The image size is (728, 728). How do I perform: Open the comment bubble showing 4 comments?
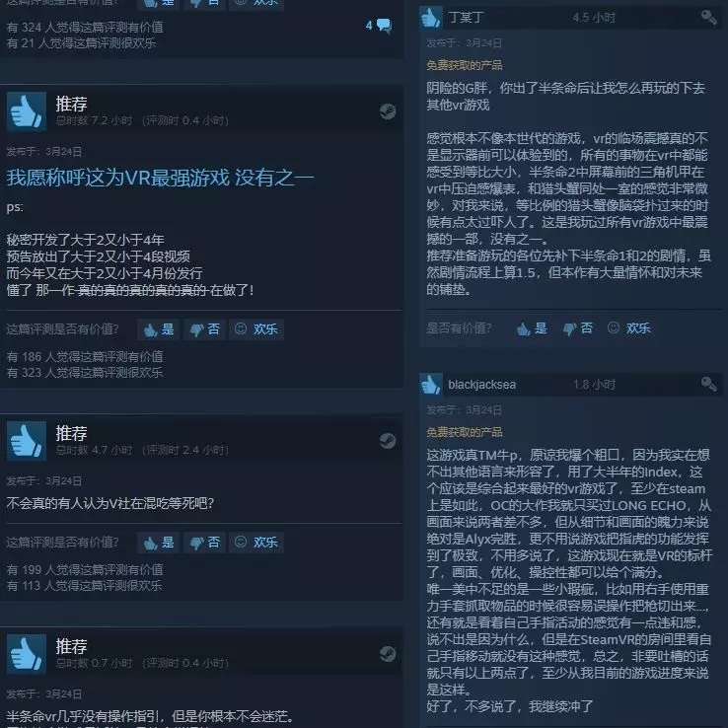(379, 25)
